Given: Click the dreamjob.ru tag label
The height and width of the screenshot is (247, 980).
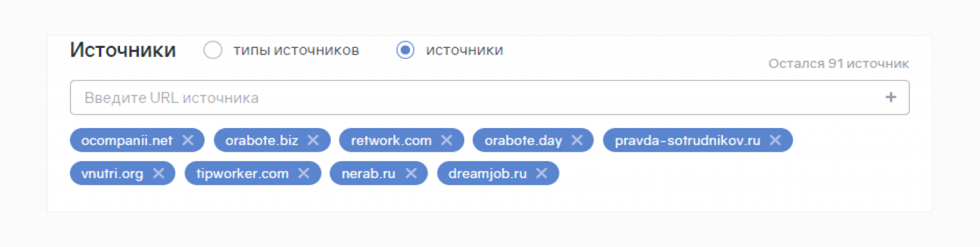Looking at the screenshot, I should click(488, 173).
